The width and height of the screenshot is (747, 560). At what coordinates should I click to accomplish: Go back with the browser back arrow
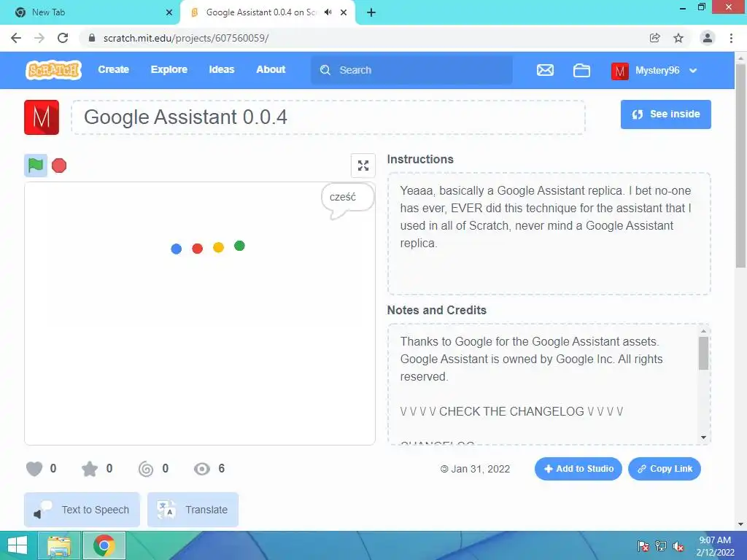pyautogui.click(x=16, y=38)
